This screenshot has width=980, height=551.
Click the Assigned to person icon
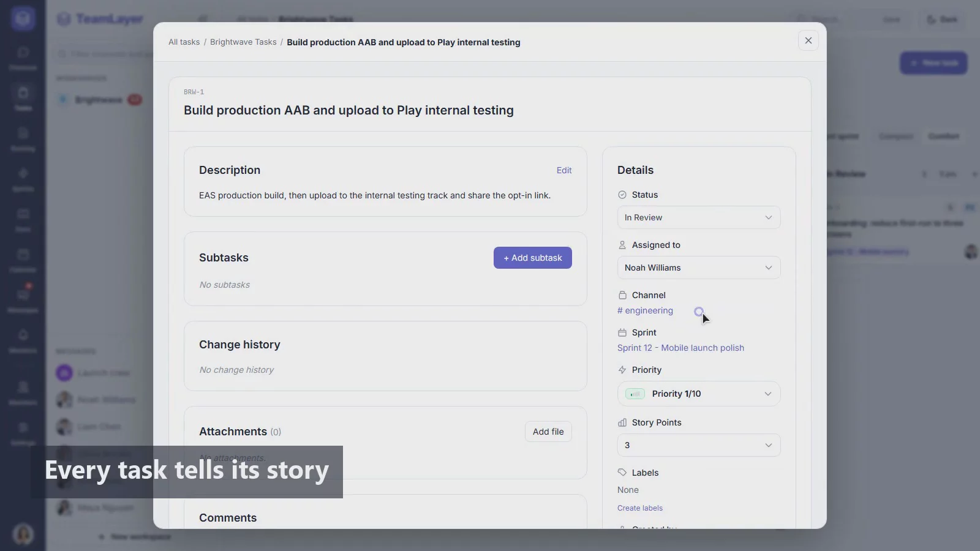(x=622, y=245)
